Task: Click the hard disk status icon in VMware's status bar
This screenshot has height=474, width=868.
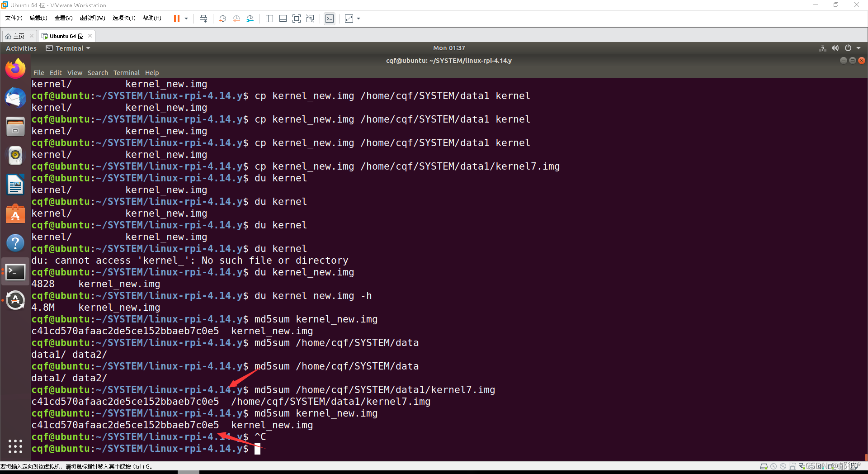Action: click(x=764, y=466)
